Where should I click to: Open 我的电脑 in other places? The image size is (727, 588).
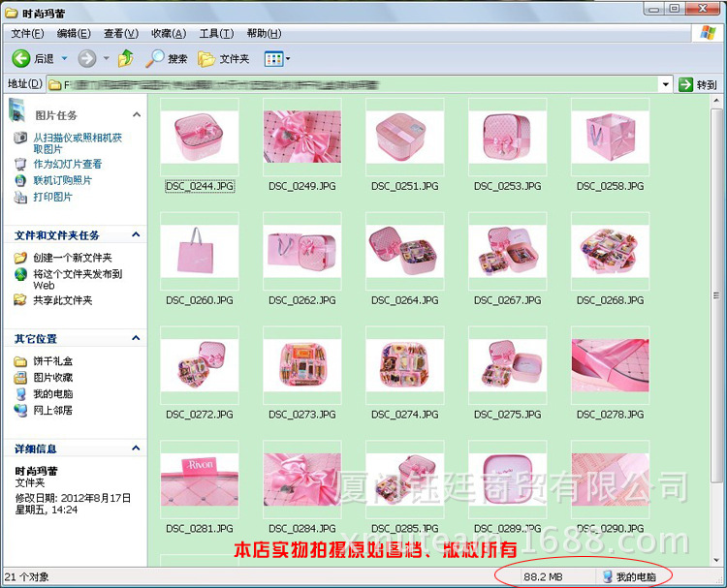pos(53,394)
